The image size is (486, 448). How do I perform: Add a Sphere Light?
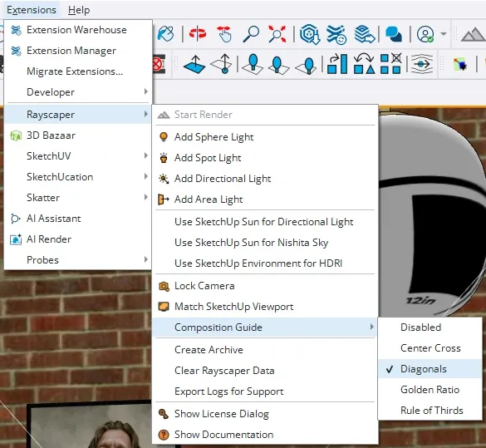(x=265, y=137)
